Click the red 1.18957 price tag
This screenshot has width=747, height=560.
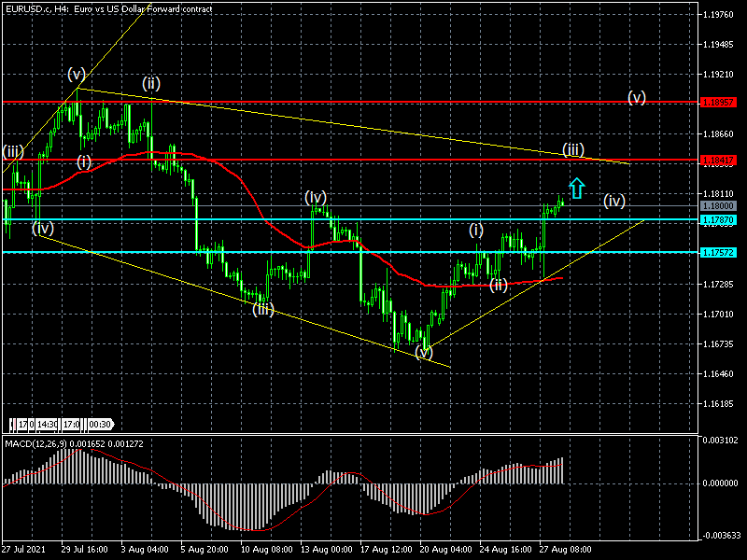click(x=718, y=103)
